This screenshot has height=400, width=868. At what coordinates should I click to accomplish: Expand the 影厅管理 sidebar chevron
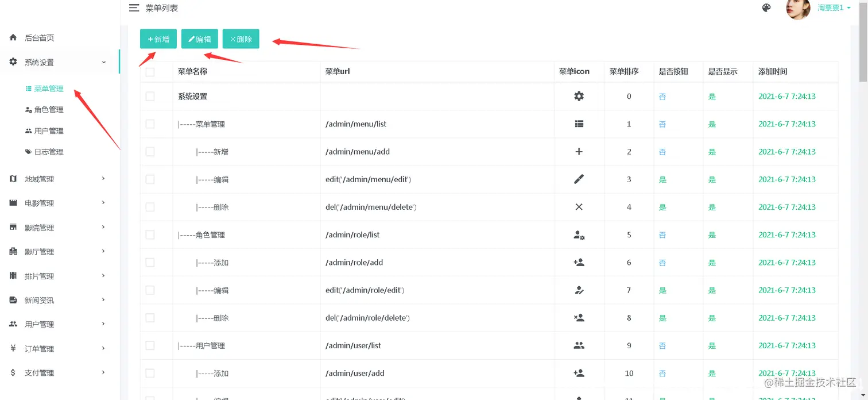point(103,251)
